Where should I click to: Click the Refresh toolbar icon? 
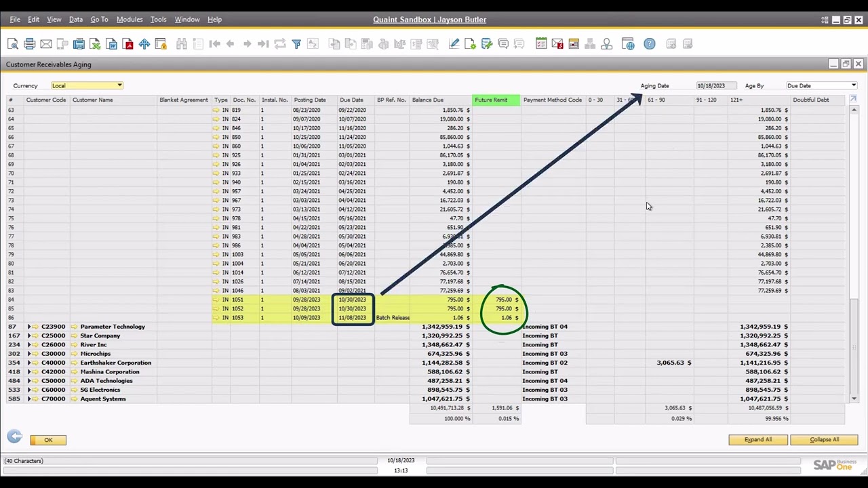(x=280, y=44)
